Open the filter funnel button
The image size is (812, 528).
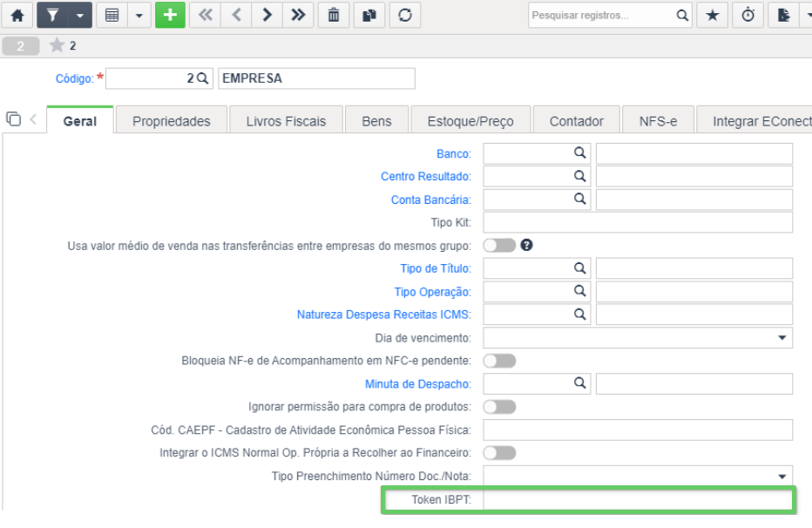pos(52,15)
